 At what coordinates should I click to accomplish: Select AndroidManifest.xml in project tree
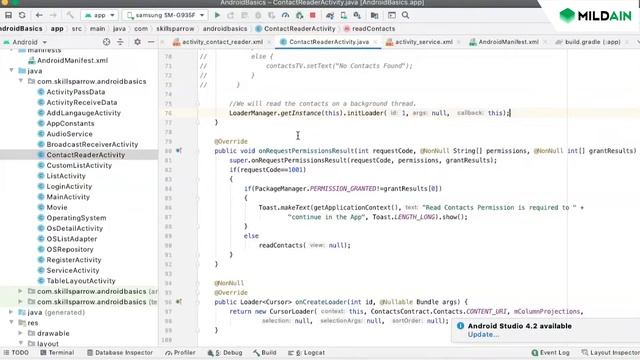tap(73, 60)
